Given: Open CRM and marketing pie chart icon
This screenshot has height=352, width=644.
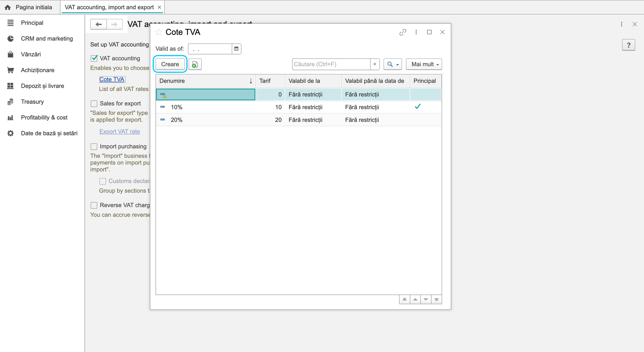Looking at the screenshot, I should coord(11,39).
